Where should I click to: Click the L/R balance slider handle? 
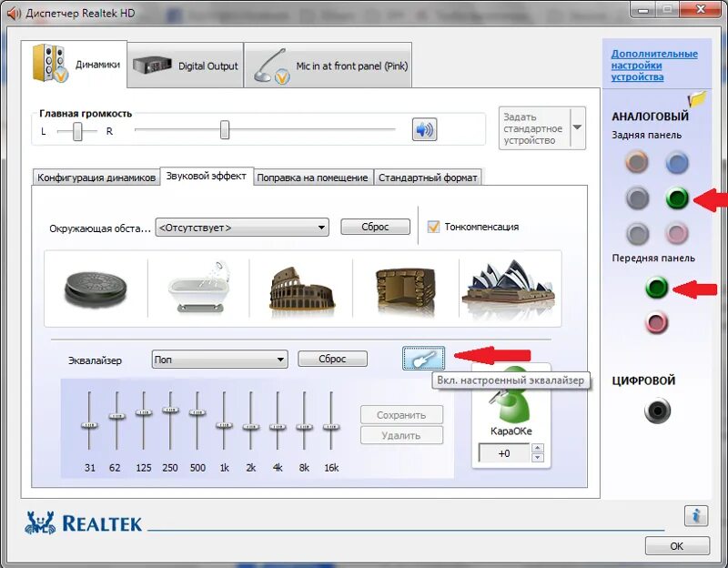(x=77, y=131)
